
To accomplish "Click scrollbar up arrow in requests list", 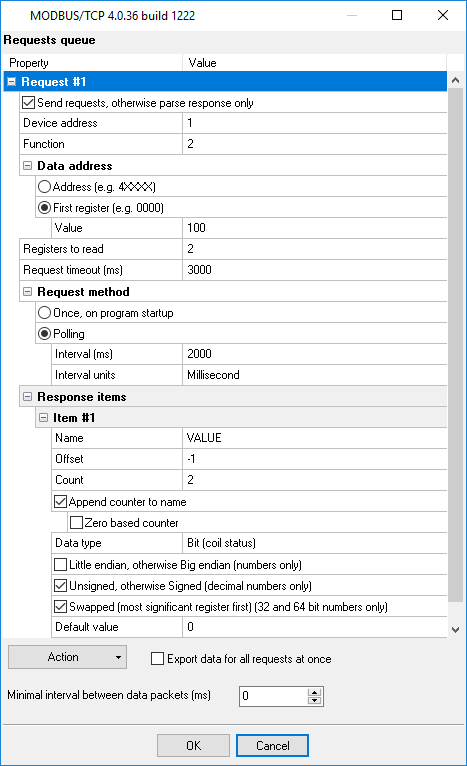I will pyautogui.click(x=455, y=80).
